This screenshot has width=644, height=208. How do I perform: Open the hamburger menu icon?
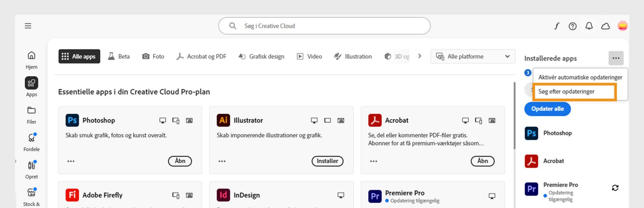(28, 26)
